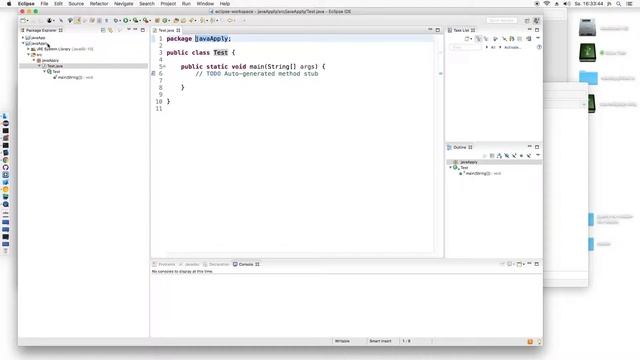Maximize the Outline panel
The width and height of the screenshot is (640, 360).
pyautogui.click(x=537, y=147)
